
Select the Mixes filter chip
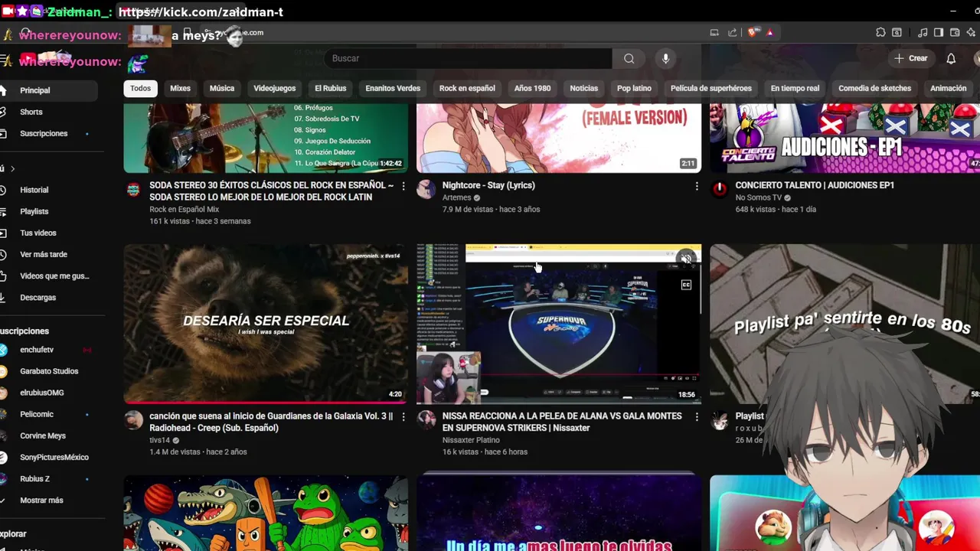[180, 88]
